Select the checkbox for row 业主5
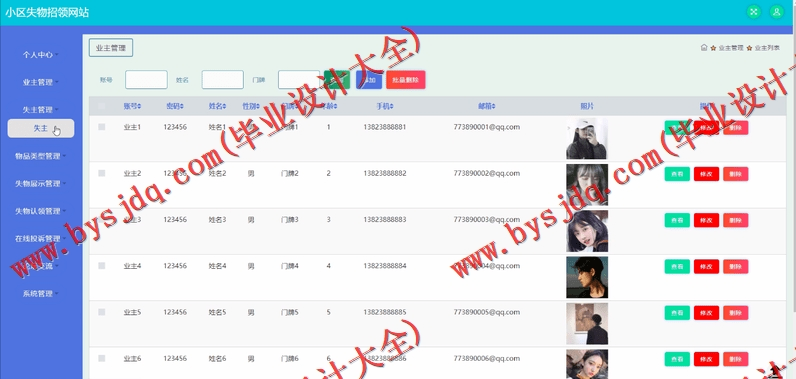796x379 pixels. pos(102,312)
